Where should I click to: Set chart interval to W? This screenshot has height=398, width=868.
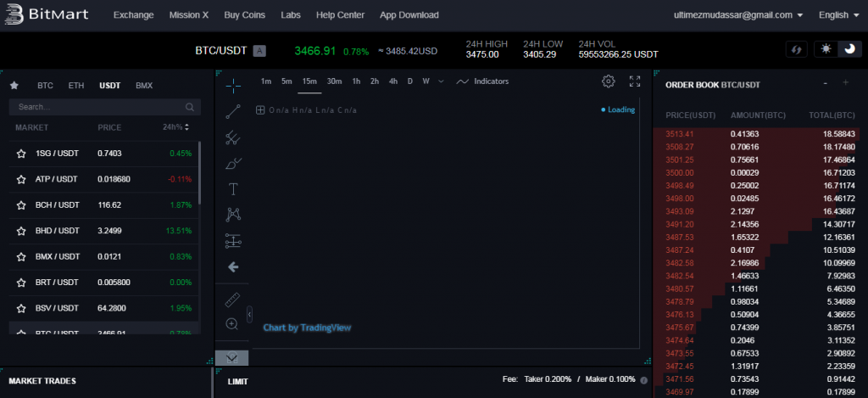(426, 81)
